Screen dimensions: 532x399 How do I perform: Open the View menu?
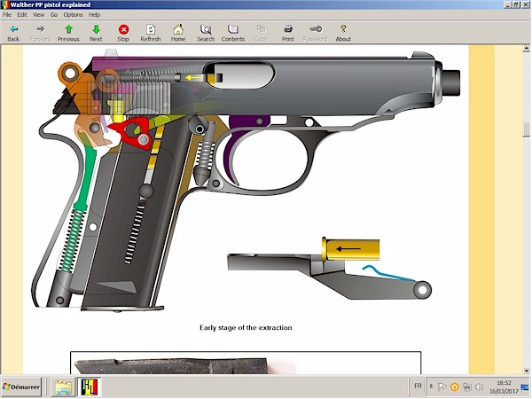click(38, 14)
